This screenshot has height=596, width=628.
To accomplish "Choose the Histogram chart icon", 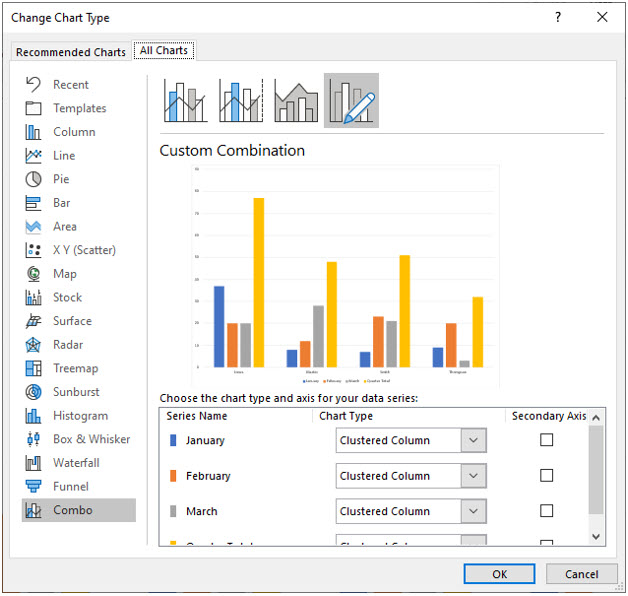I will tap(33, 415).
